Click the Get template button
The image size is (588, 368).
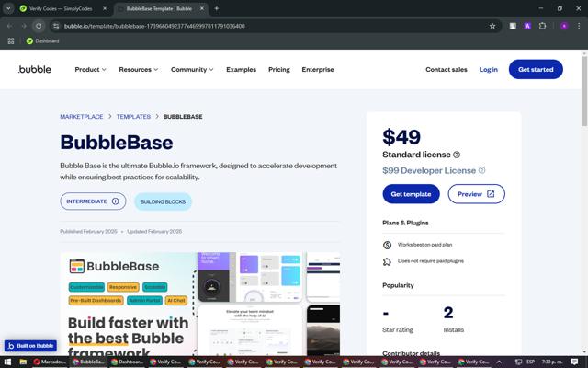pyautogui.click(x=411, y=194)
